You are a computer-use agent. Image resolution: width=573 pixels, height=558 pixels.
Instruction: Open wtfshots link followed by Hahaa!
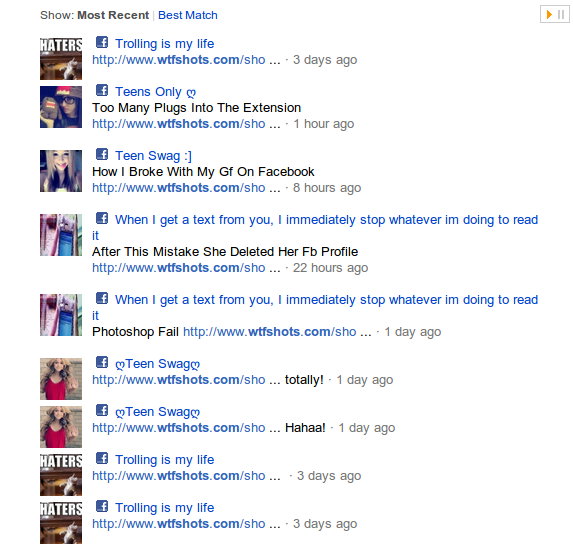click(x=186, y=428)
